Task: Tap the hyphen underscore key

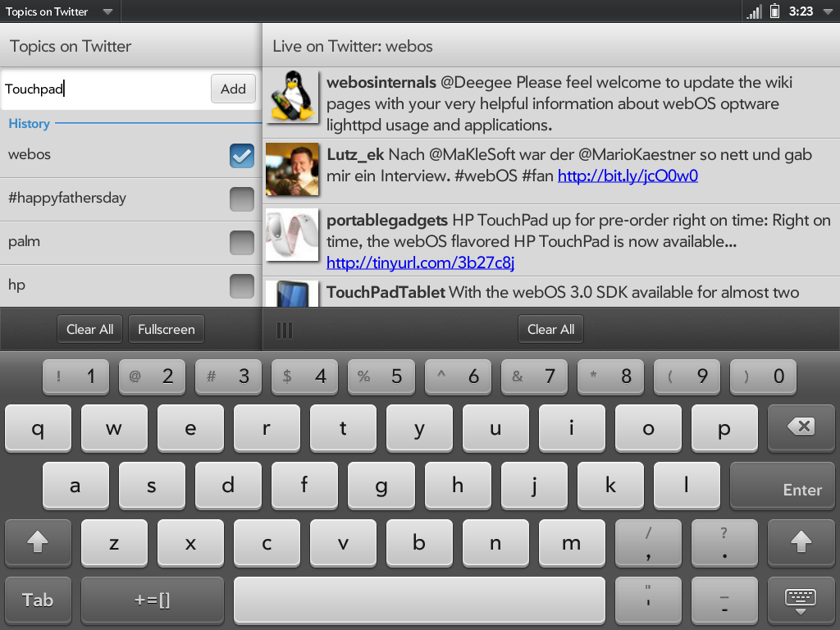Action: (725, 600)
